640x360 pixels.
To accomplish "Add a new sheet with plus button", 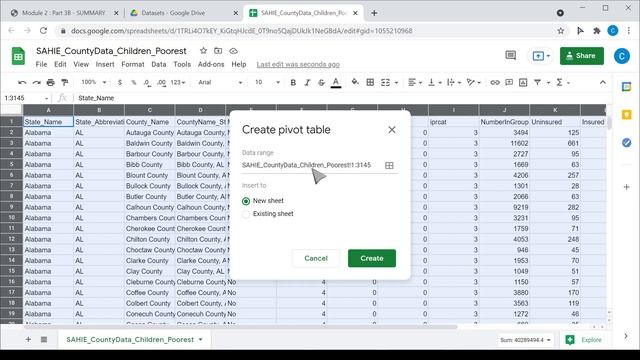I will (x=28, y=340).
